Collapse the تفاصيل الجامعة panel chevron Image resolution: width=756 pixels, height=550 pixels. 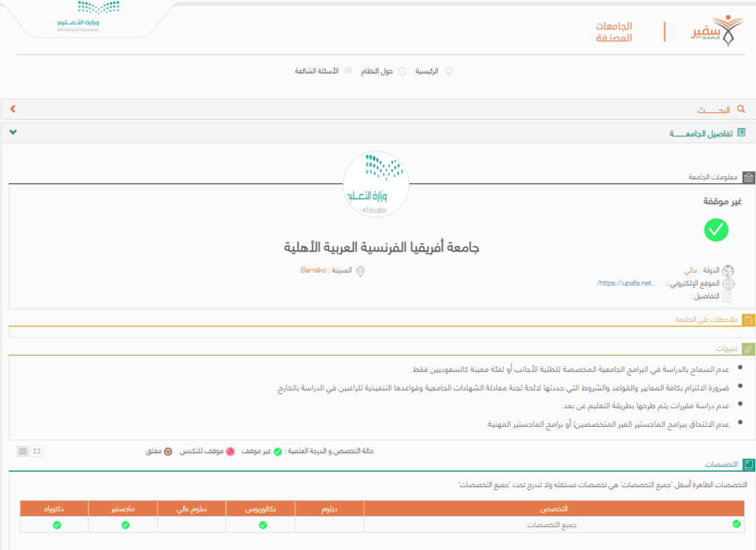click(x=13, y=133)
